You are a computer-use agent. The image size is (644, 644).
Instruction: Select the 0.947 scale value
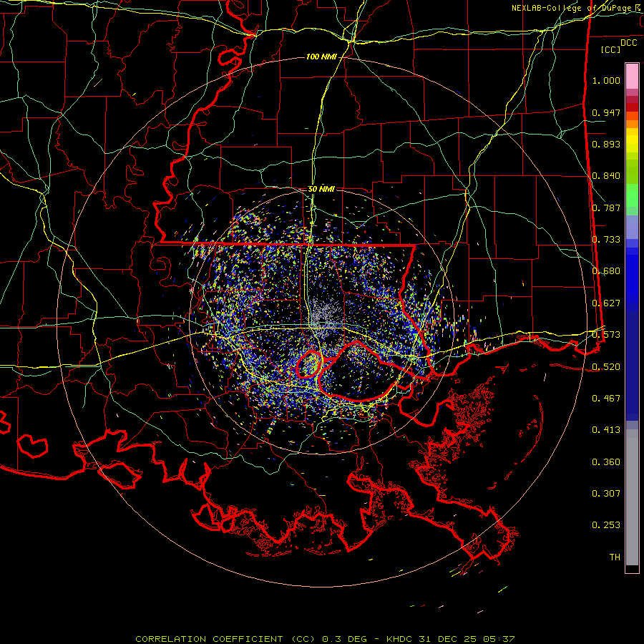[606, 112]
